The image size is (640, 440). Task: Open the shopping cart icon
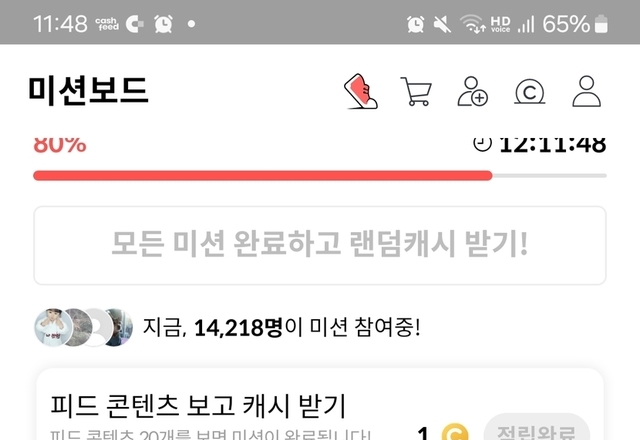416,91
